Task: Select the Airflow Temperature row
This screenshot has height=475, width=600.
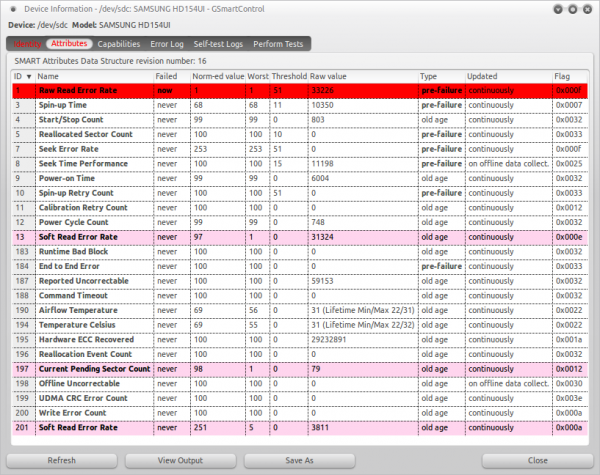Action: [x=300, y=310]
